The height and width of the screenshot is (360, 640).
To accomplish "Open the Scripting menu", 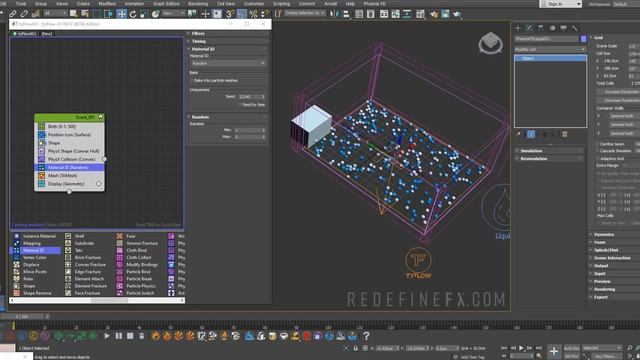I will (281, 3).
